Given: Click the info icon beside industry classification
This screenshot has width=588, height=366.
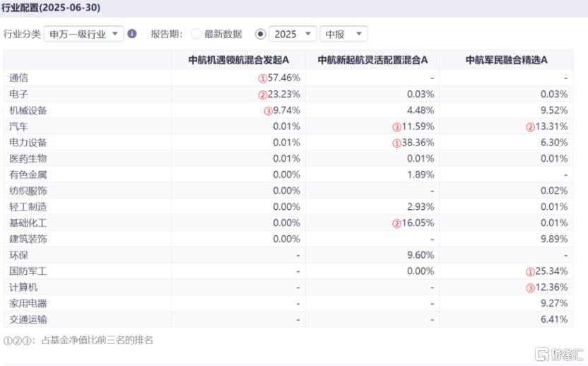Looking at the screenshot, I should 131,34.
